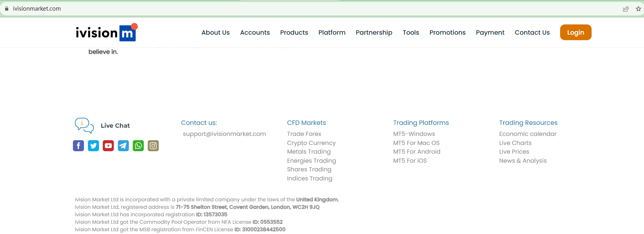Click the Trading Platforms heading
644x234 pixels.
(421, 123)
